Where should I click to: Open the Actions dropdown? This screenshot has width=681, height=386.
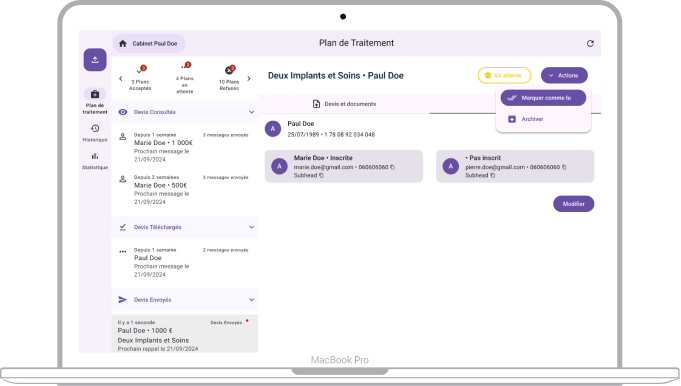(x=564, y=75)
